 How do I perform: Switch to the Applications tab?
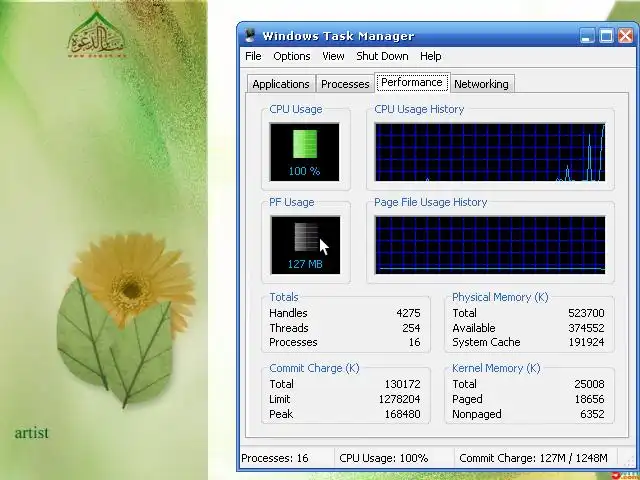[281, 84]
